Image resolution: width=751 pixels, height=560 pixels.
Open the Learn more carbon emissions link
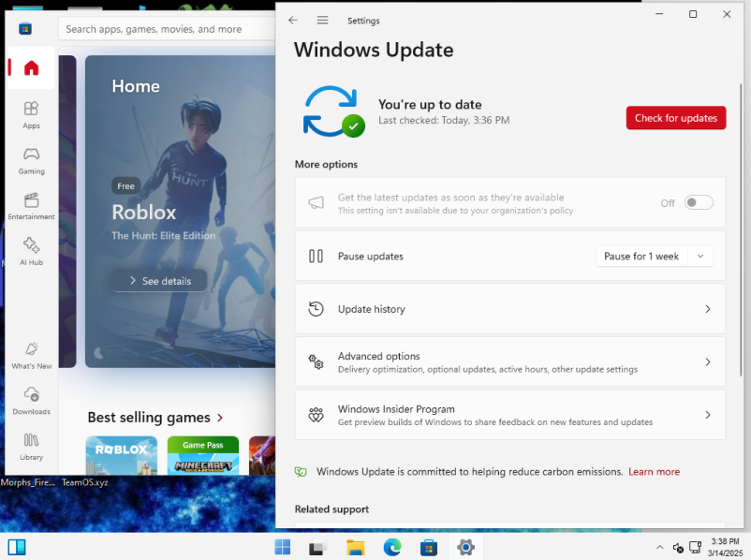point(654,472)
